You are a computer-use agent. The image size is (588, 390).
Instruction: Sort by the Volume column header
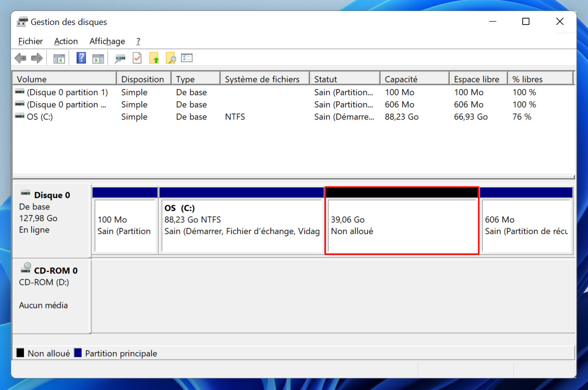coord(65,79)
